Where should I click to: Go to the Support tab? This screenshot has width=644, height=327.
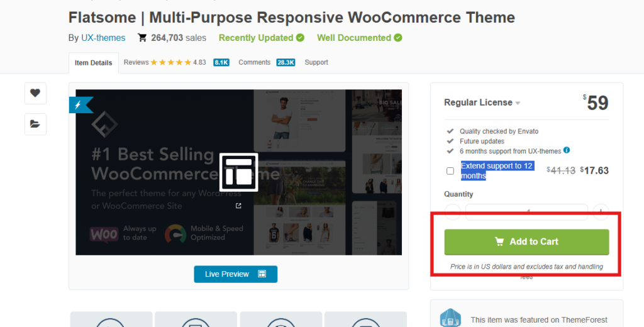point(316,62)
